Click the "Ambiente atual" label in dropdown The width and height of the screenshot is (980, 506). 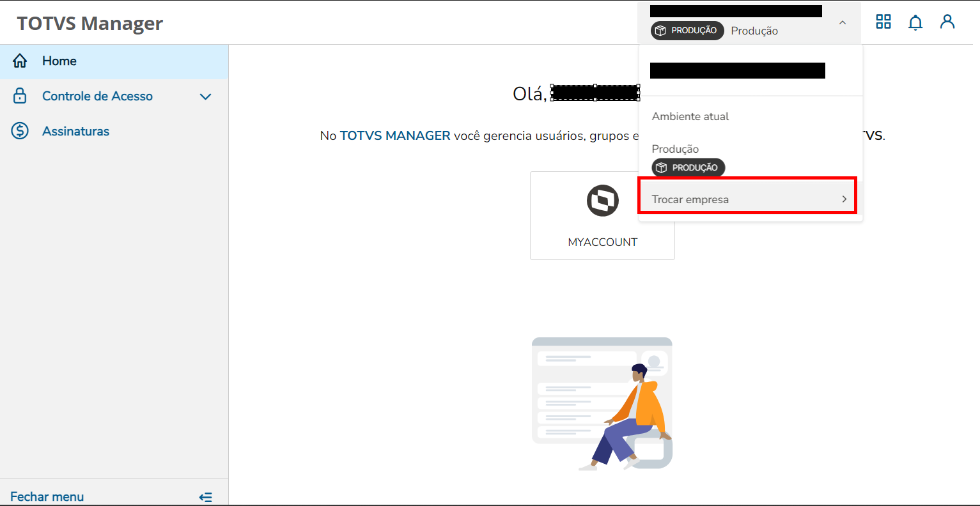point(690,116)
